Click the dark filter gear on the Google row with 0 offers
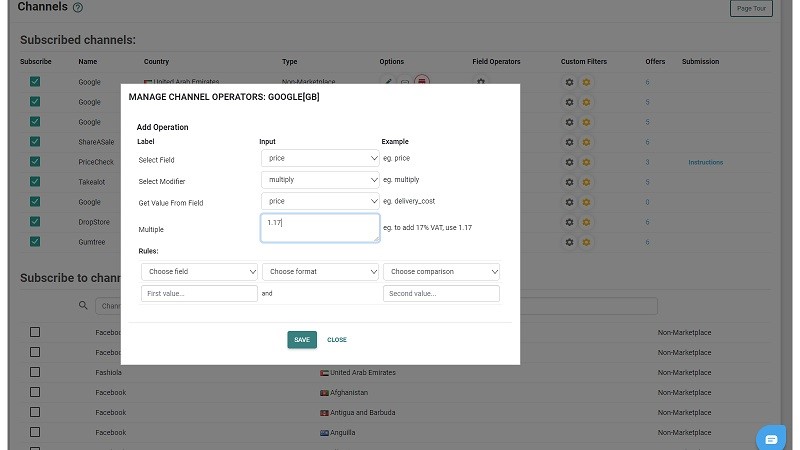The height and width of the screenshot is (450, 800). click(x=569, y=203)
